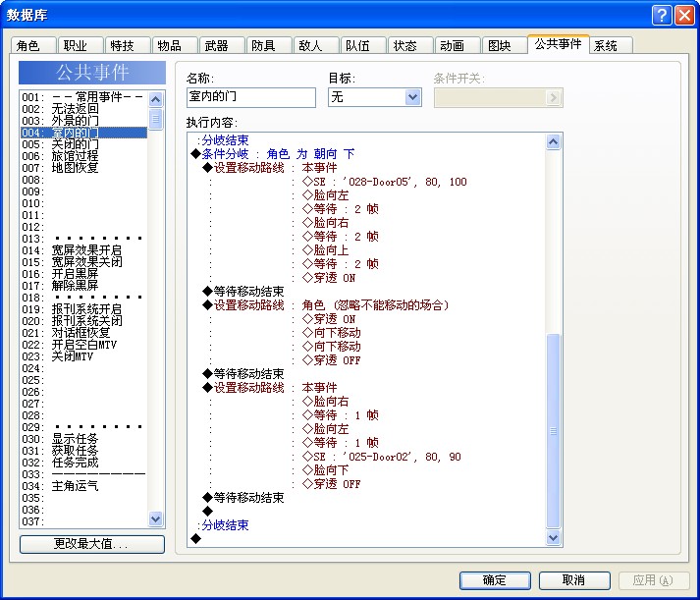
Task: Select event 005: 关闭的门
Action: [x=83, y=144]
